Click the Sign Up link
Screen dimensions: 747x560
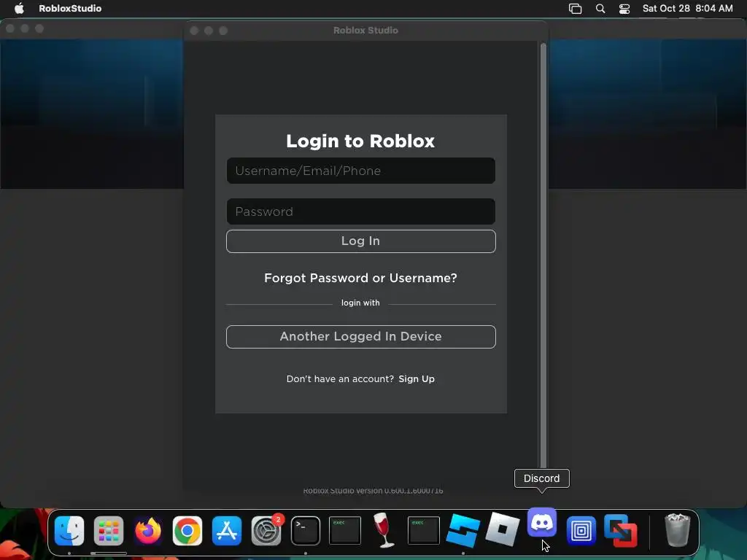click(417, 379)
